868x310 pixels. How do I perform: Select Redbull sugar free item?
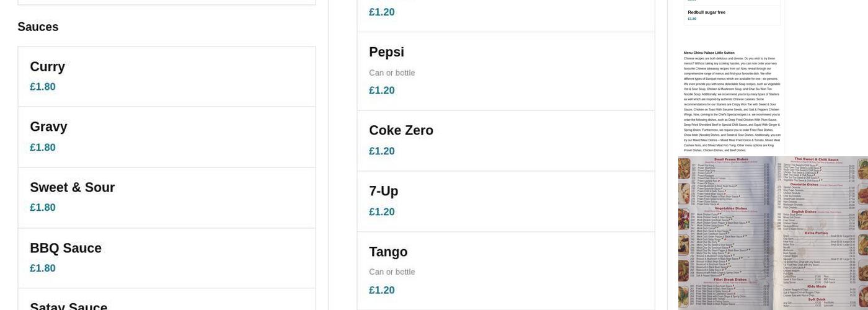pyautogui.click(x=706, y=12)
